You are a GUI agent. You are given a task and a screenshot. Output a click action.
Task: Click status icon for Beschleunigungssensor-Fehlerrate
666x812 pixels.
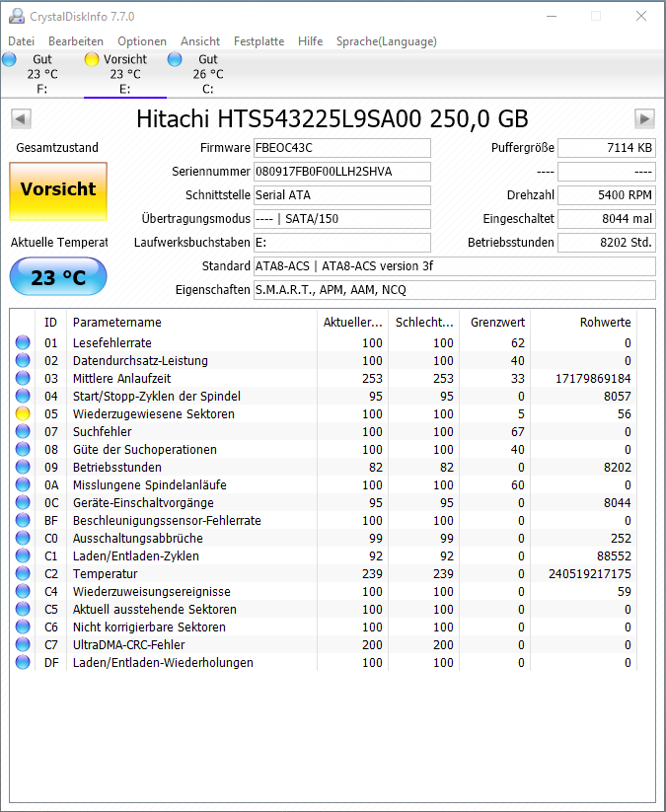click(x=23, y=520)
